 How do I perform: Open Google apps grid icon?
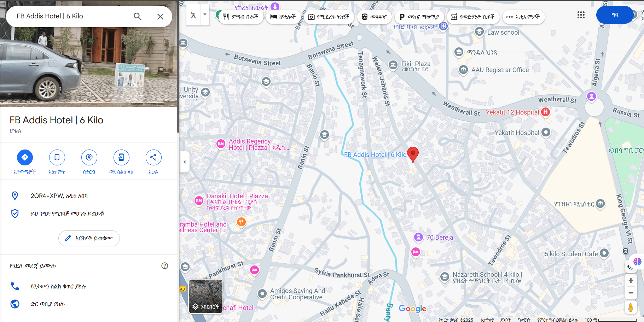581,15
